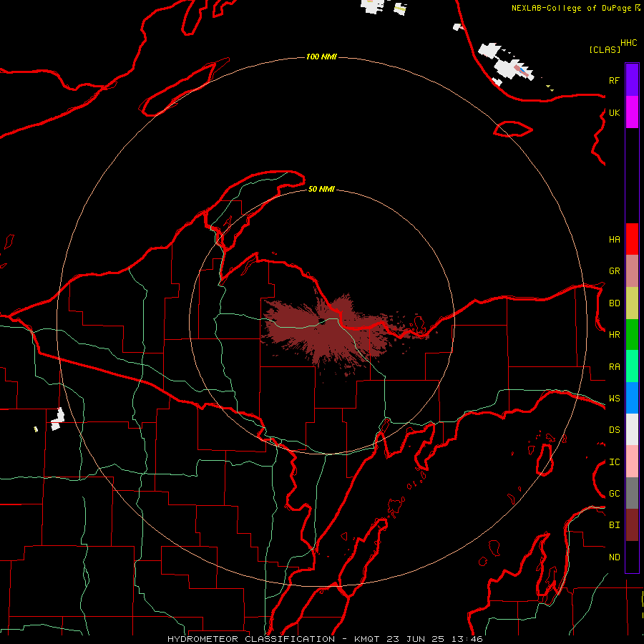Click the 'HR' legend label
This screenshot has width=644, height=644.
[x=615, y=335]
